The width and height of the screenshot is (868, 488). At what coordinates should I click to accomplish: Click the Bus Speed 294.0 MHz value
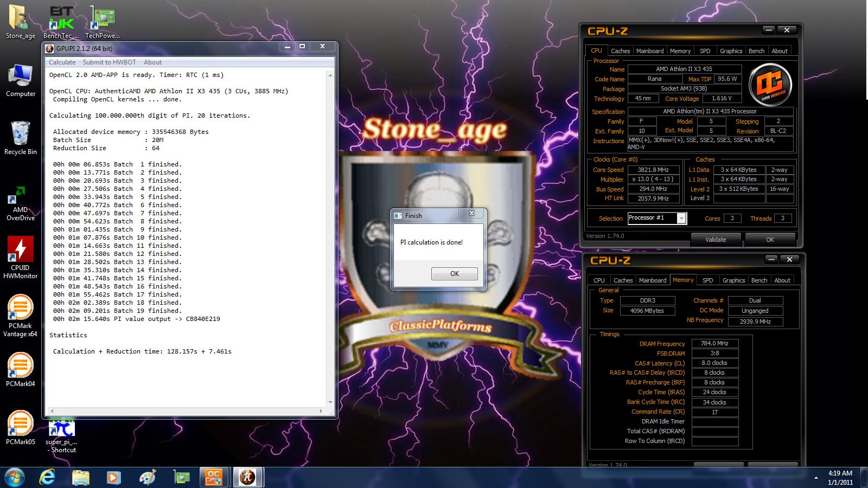654,189
